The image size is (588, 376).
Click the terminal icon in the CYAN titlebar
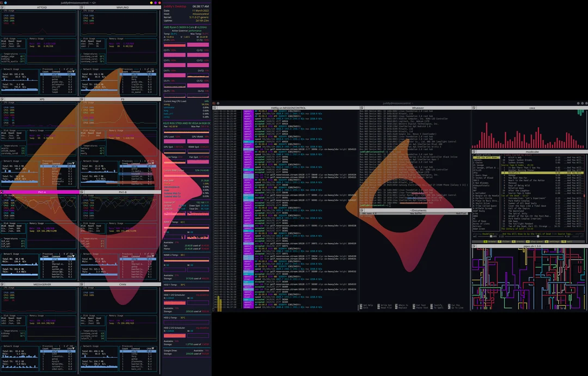[x=82, y=283]
